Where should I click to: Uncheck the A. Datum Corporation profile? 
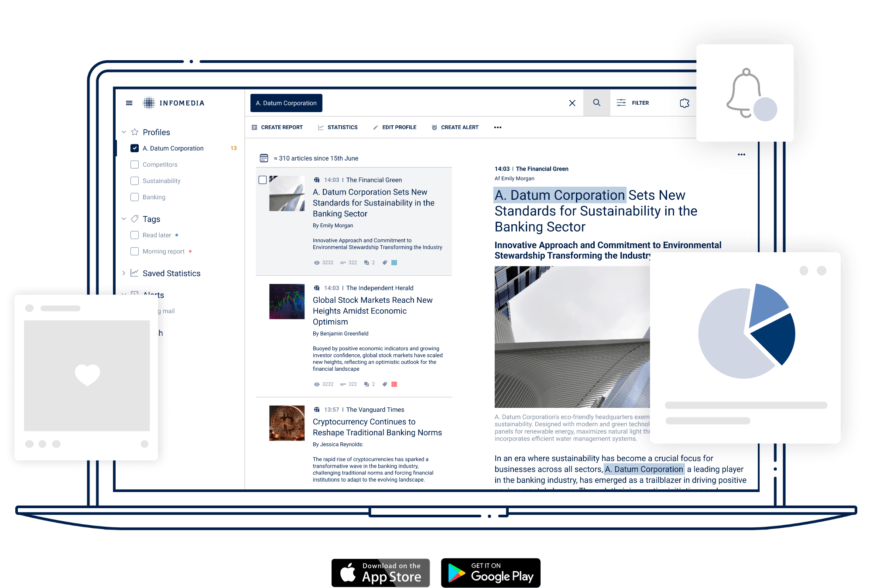(135, 148)
